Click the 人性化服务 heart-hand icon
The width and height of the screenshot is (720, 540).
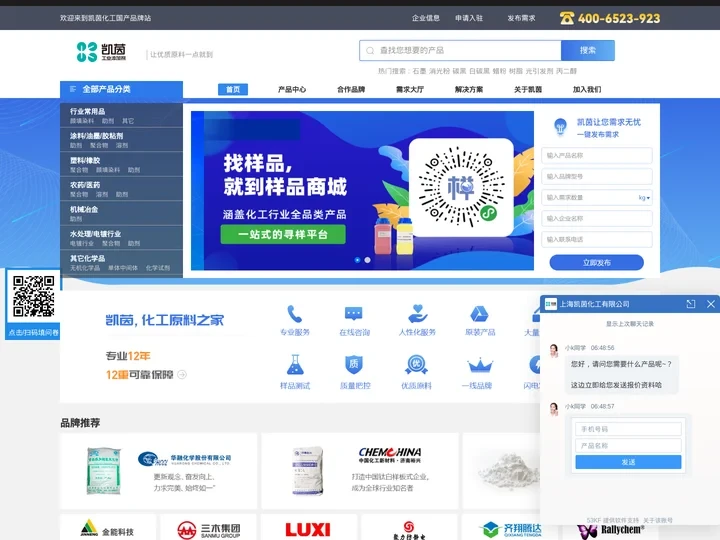(417, 314)
